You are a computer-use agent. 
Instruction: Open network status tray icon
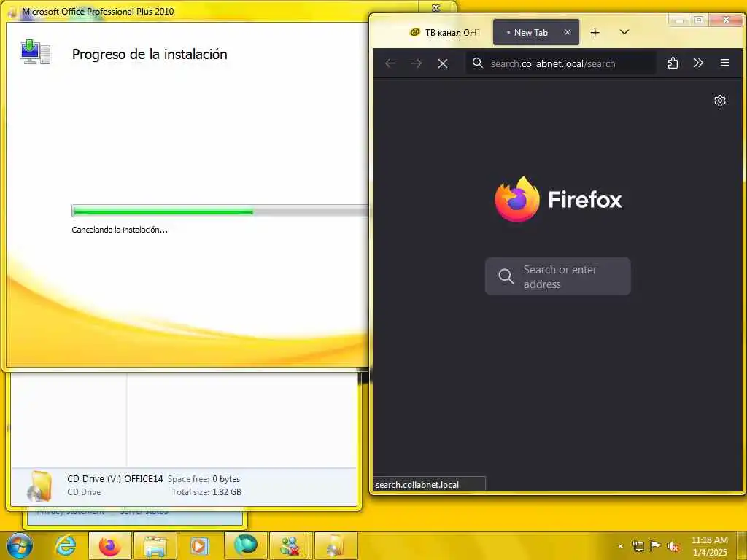click(x=638, y=546)
